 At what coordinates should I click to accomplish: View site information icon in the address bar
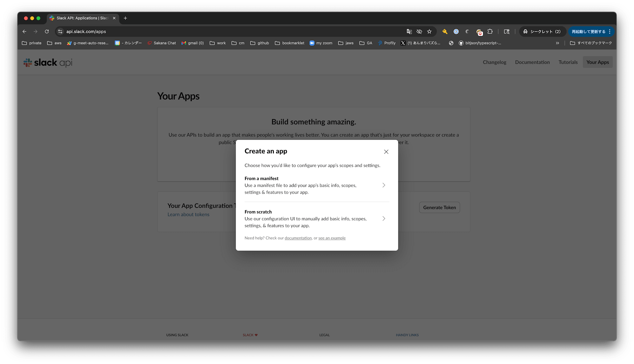coord(60,31)
